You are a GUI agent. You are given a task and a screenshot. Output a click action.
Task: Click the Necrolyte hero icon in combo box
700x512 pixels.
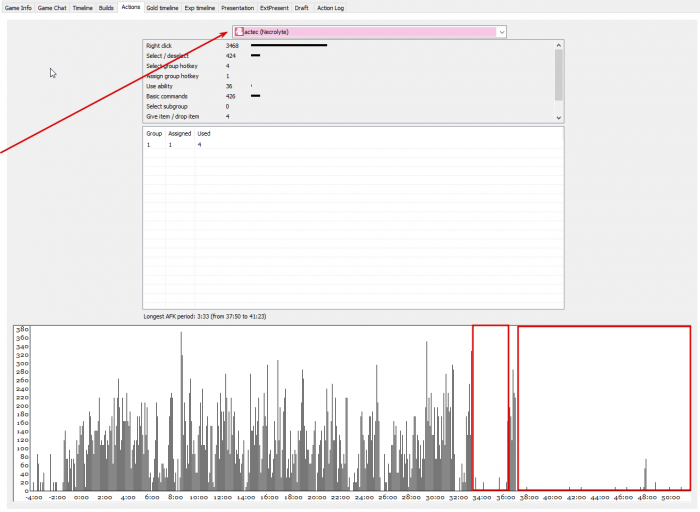point(239,32)
